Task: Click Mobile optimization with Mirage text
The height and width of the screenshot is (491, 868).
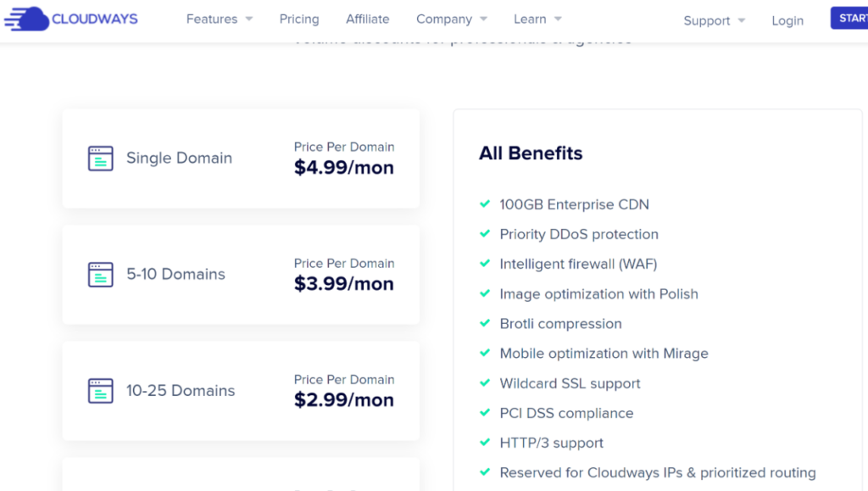Action: pos(604,354)
